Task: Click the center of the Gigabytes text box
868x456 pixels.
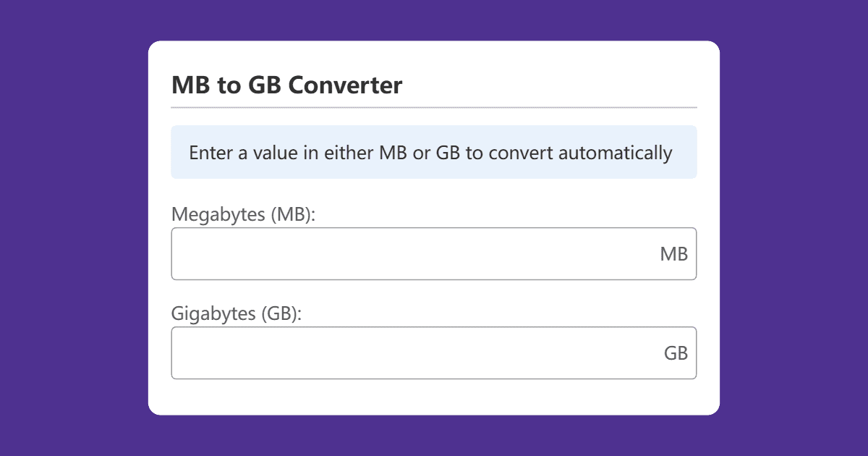Action: point(434,352)
